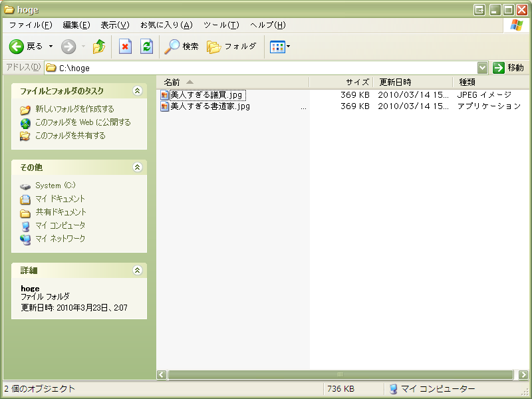Open the address bar dropdown
The image size is (532, 399).
pyautogui.click(x=483, y=68)
